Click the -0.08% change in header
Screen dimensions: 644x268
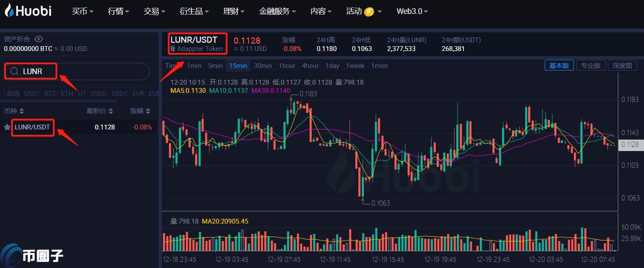292,49
